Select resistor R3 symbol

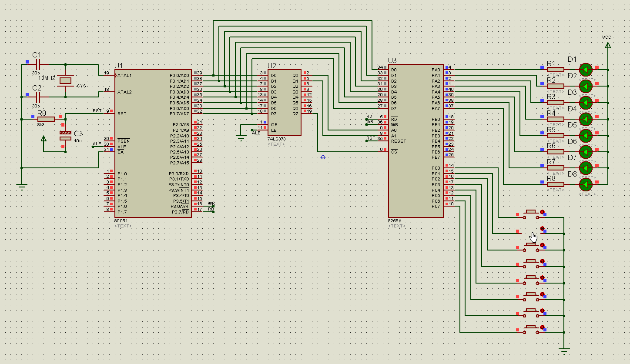coord(556,102)
